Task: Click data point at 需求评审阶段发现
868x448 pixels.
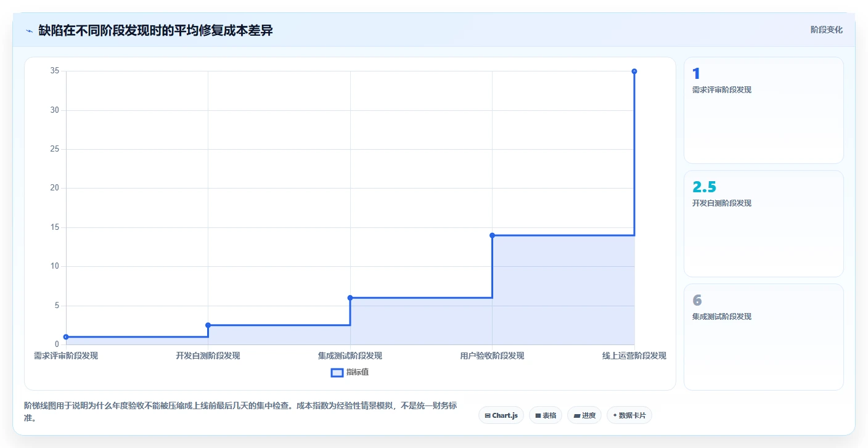Action: 66,337
